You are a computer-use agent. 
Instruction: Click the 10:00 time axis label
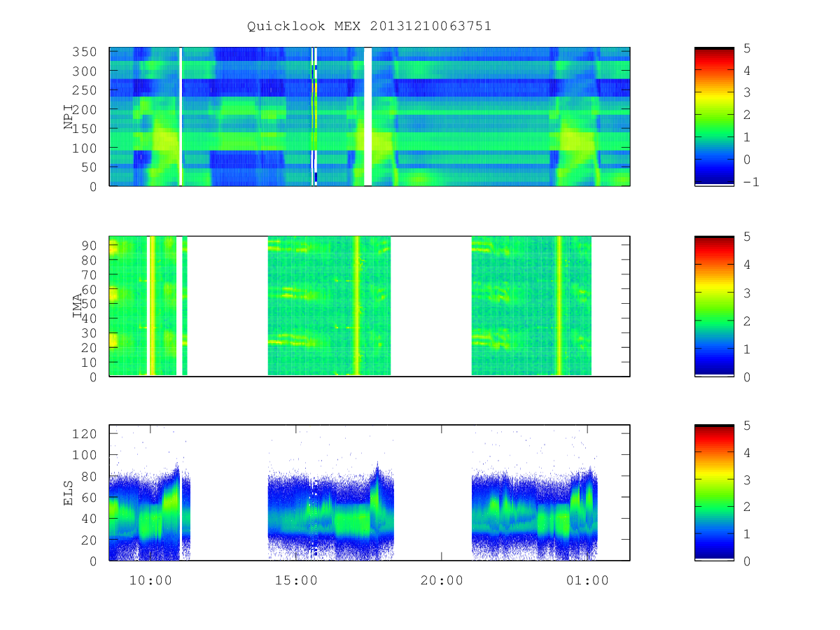pos(150,580)
